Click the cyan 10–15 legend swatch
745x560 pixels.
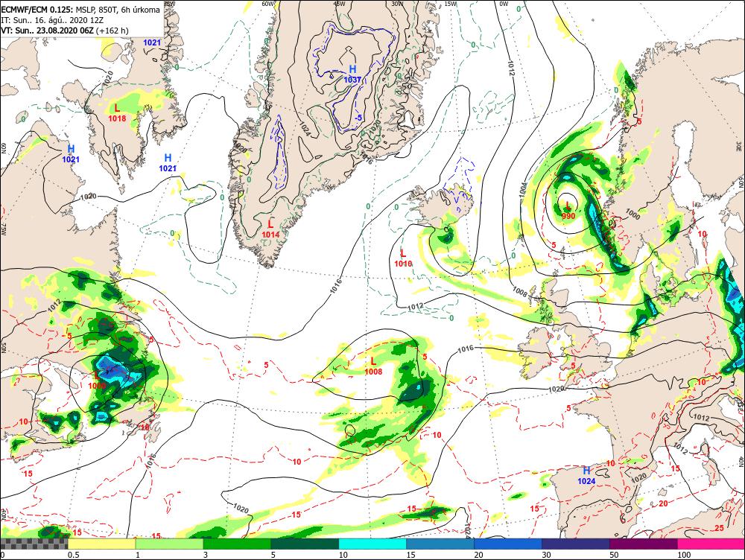tap(372, 544)
